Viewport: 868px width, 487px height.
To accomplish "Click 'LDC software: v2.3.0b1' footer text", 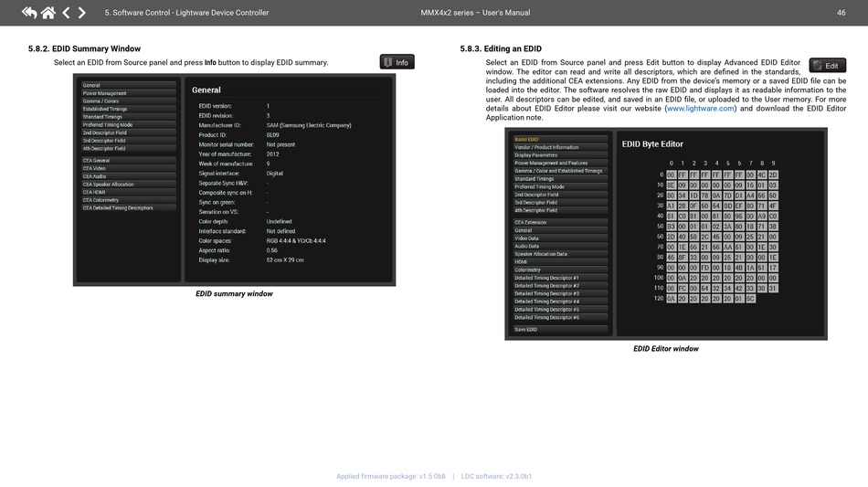I will [496, 476].
